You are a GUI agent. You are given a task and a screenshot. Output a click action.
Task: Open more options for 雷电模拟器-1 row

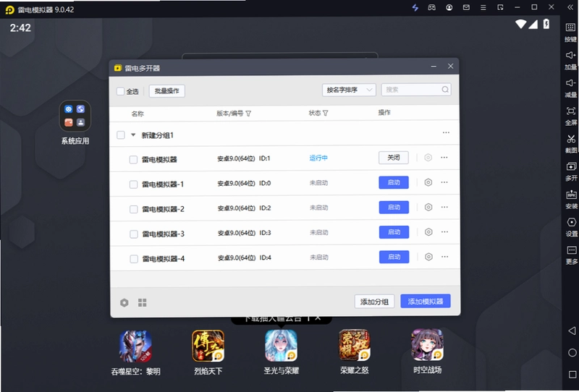coord(444,182)
